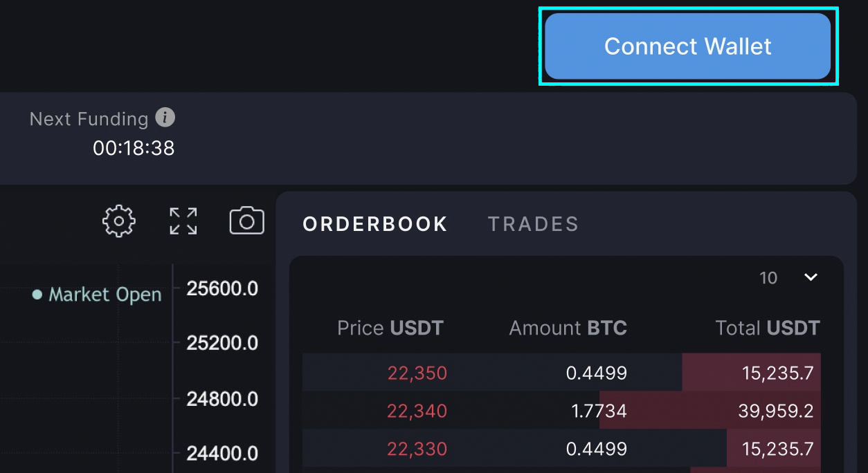This screenshot has height=473, width=868.
Task: Switch to the ORDERBOOK tab
Action: [375, 224]
